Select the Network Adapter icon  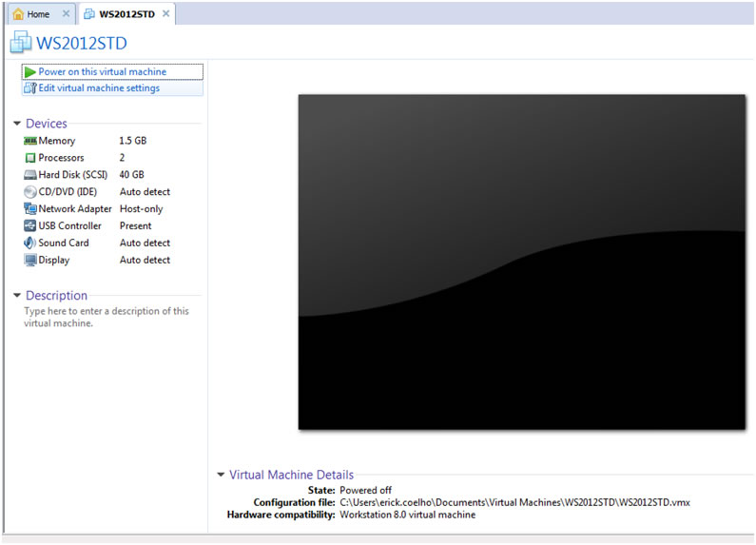click(30, 209)
